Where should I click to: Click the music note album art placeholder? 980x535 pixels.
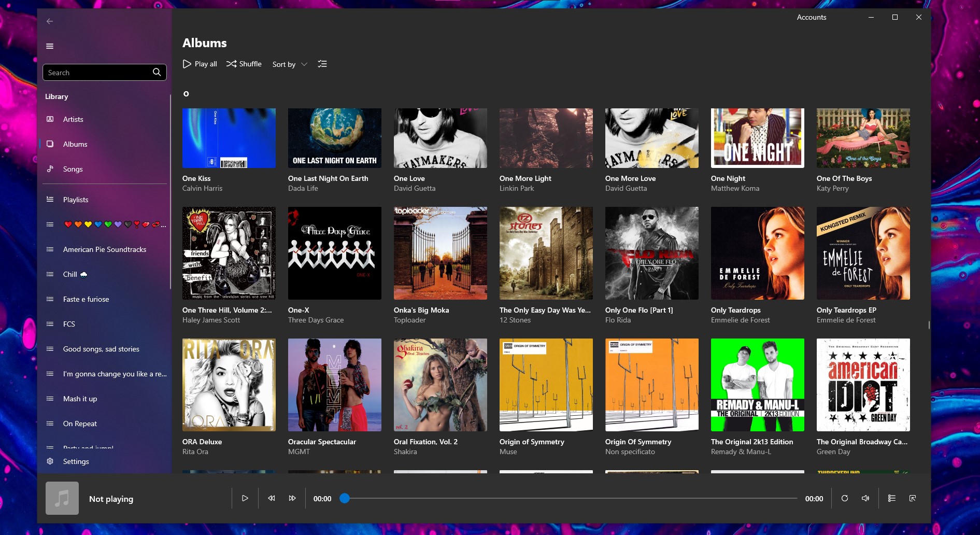coord(62,498)
